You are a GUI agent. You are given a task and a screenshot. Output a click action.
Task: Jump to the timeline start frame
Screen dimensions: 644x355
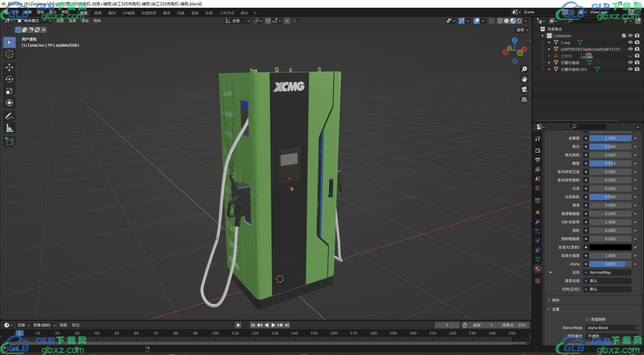click(253, 325)
